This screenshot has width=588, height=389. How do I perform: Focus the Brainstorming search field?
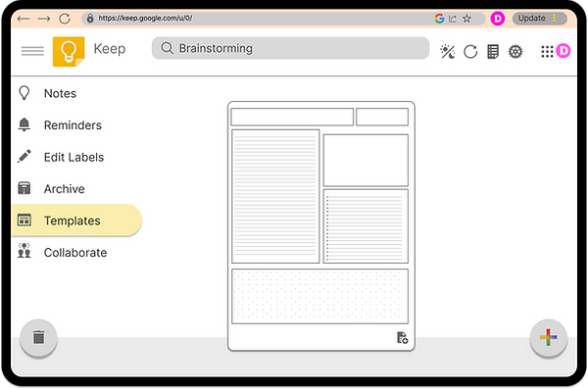coord(290,48)
